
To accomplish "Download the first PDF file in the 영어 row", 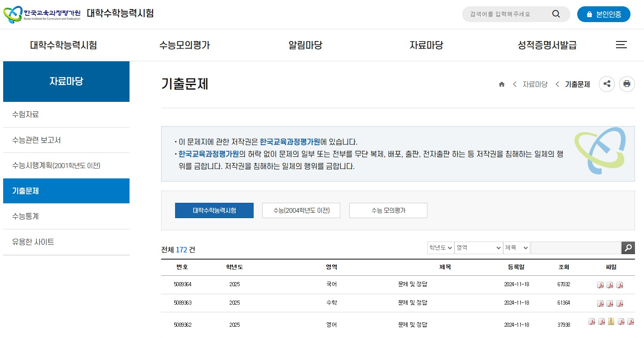I will click(x=592, y=321).
